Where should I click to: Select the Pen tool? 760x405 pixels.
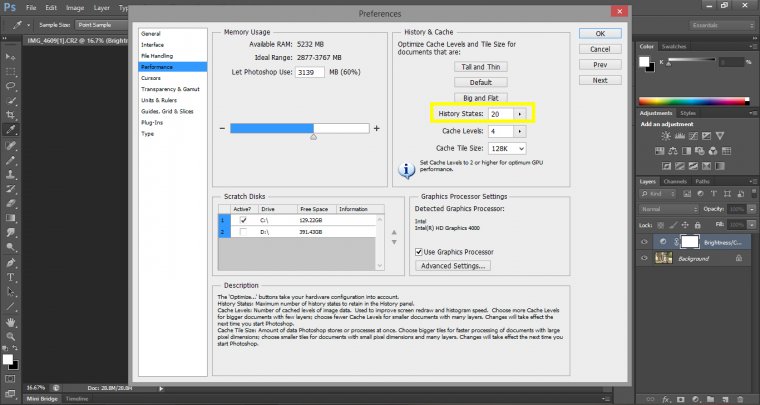11,263
